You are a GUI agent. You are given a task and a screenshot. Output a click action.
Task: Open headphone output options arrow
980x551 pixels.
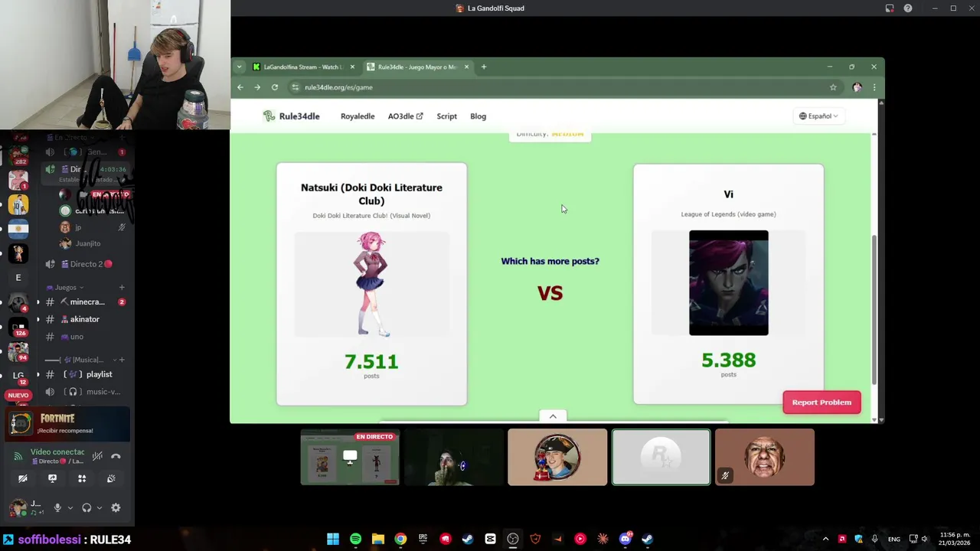pos(99,508)
